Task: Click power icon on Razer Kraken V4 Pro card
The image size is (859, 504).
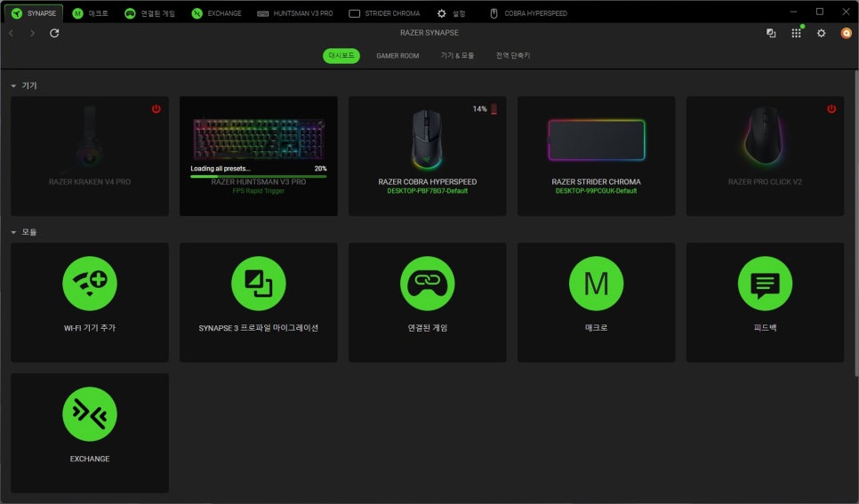Action: [157, 108]
